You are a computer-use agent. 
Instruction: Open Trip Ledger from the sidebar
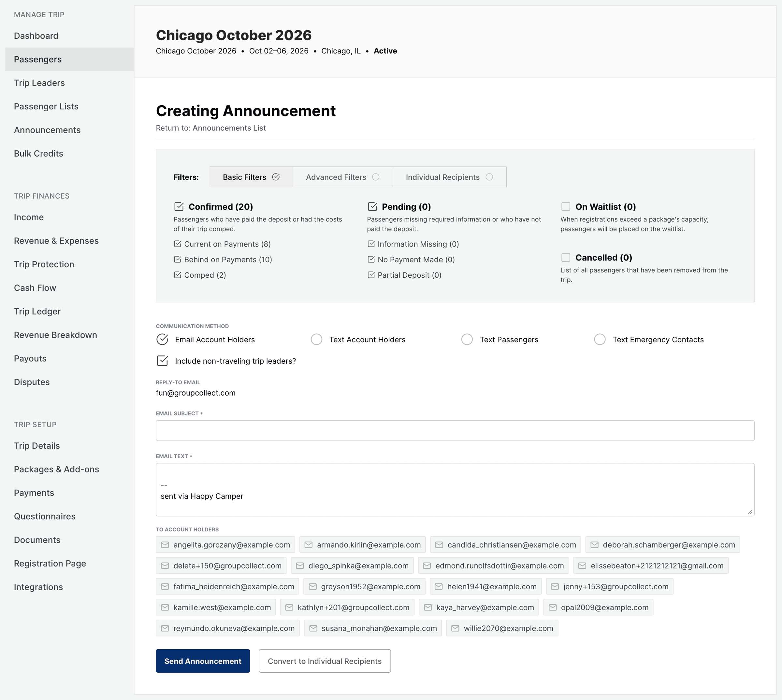[37, 311]
